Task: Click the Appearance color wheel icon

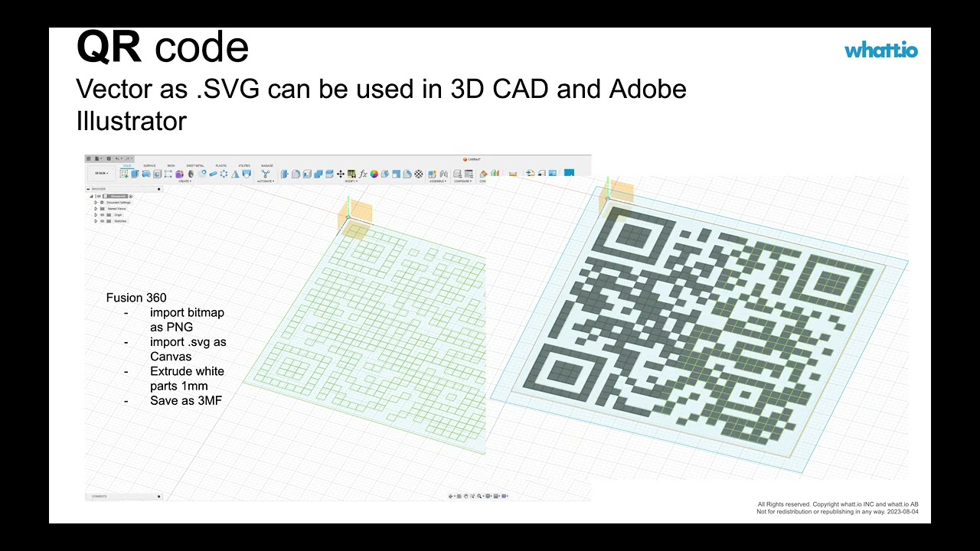Action: tap(374, 174)
